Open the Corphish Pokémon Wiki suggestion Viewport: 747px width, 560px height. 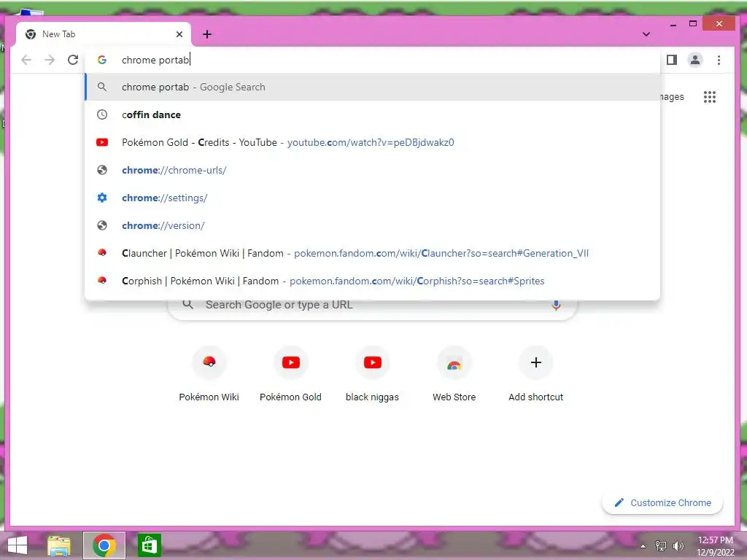(373, 281)
